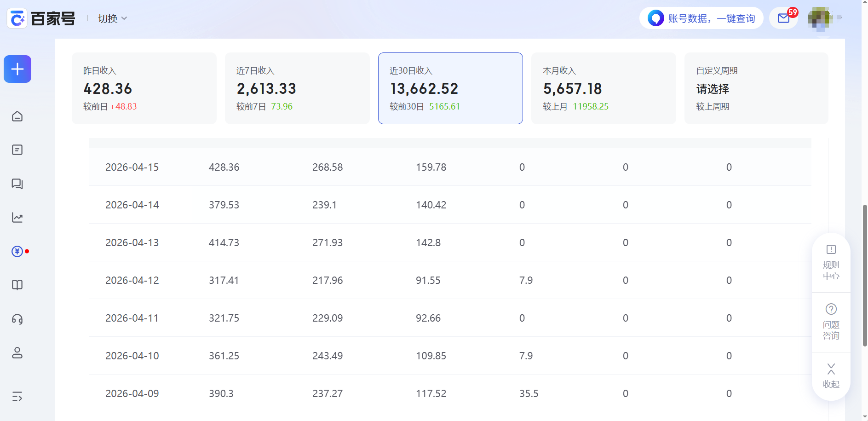Collapse floating panel with 收起
Image resolution: width=868 pixels, height=421 pixels.
831,376
